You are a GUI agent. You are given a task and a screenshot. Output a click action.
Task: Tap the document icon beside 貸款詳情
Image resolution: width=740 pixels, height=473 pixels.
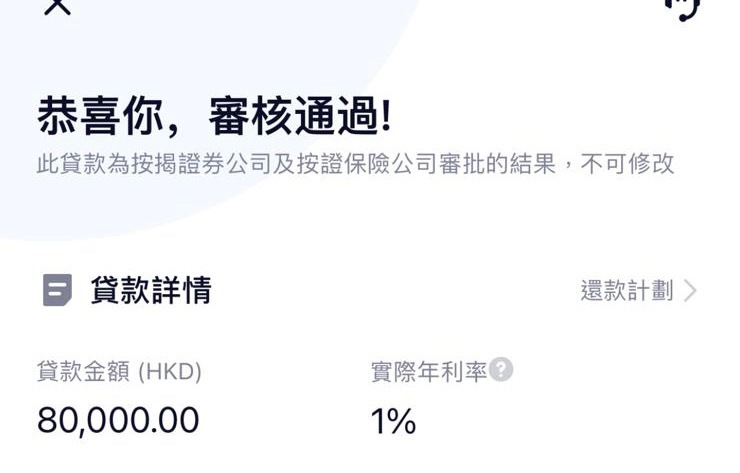tap(58, 290)
